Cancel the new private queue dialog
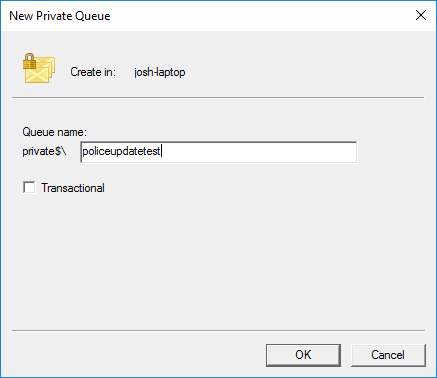437x378 pixels. click(x=388, y=355)
